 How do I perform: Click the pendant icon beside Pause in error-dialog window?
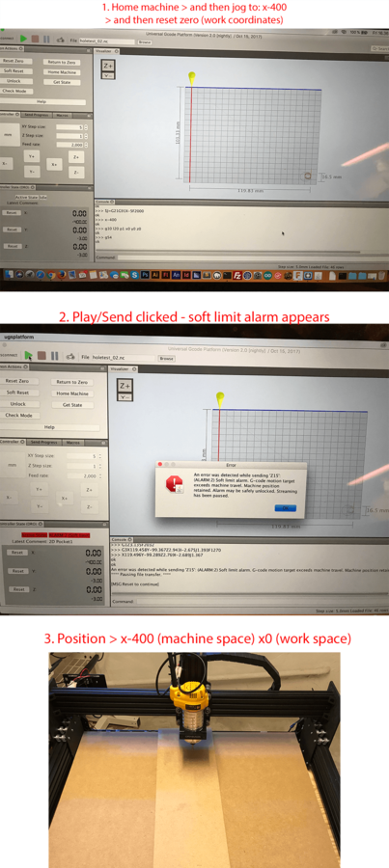pyautogui.click(x=70, y=357)
